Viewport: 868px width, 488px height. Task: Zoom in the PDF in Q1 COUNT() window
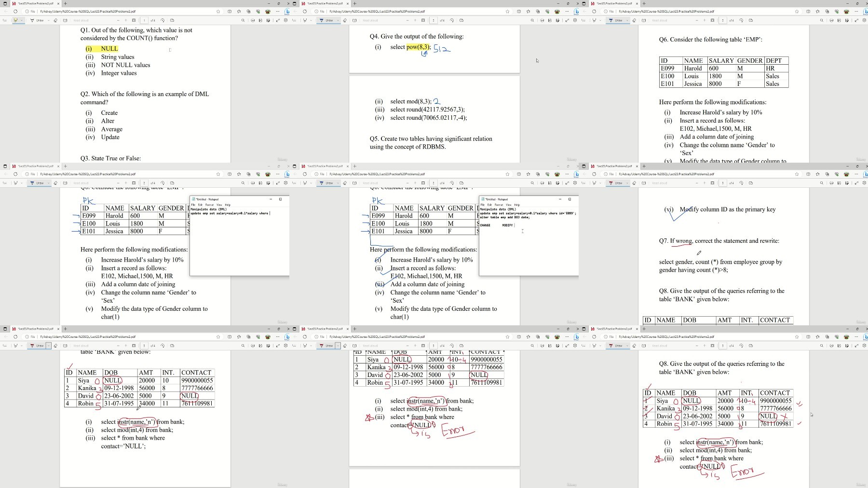point(126,20)
